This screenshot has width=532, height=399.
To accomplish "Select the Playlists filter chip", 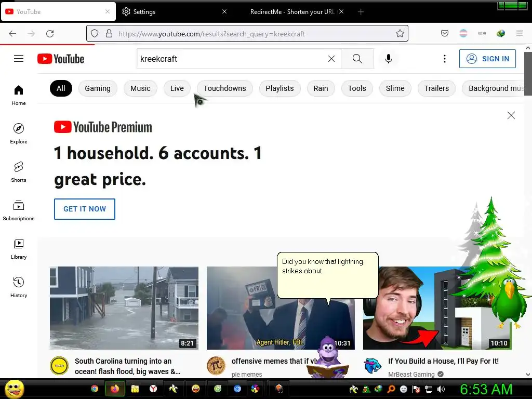I will pos(280,88).
